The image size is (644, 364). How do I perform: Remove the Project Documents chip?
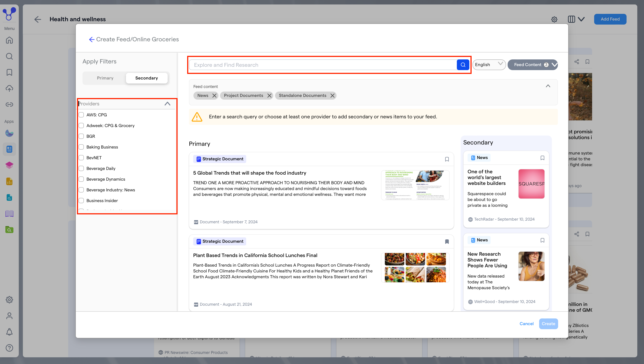tap(269, 96)
